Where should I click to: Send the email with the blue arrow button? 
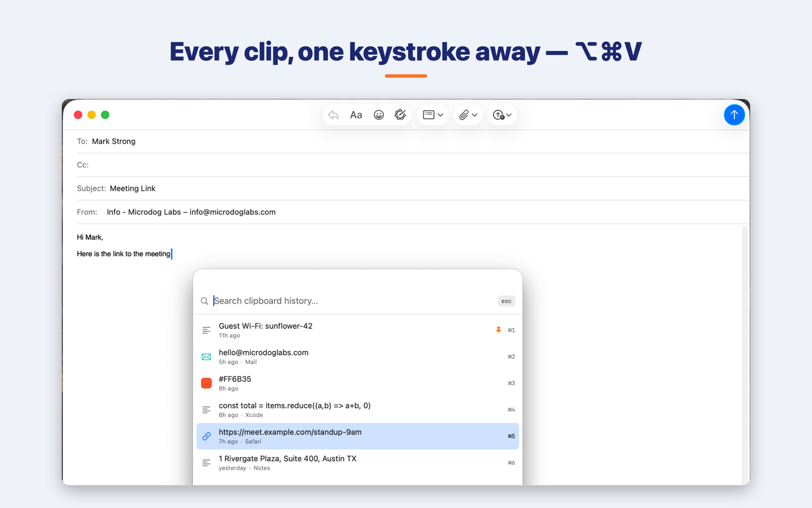point(734,115)
